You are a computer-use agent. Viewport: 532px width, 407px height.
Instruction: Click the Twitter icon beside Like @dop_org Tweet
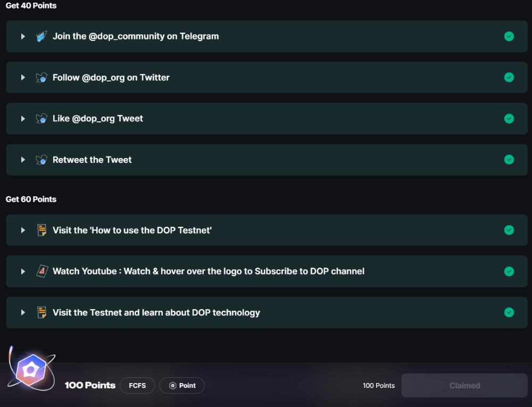pyautogui.click(x=41, y=119)
